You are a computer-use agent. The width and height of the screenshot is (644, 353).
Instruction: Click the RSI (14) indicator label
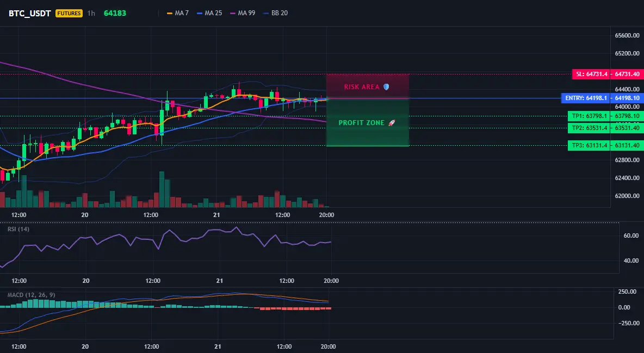click(18, 229)
